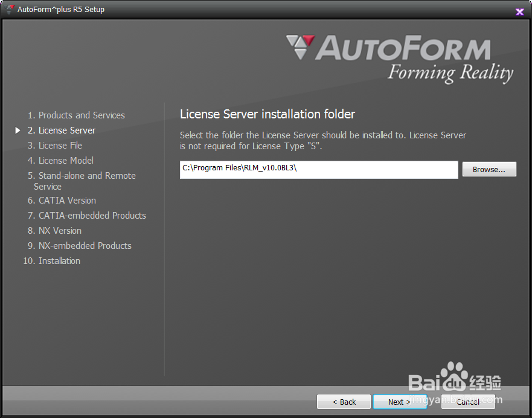The width and height of the screenshot is (532, 418).
Task: Click the folder selection description text
Action: (323, 141)
